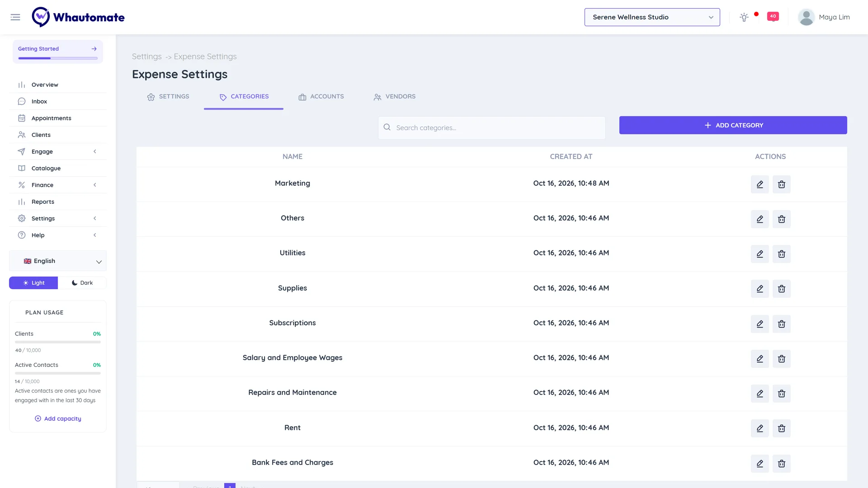Edit Repairs and Maintenance category
This screenshot has height=488, width=868.
coord(760,394)
